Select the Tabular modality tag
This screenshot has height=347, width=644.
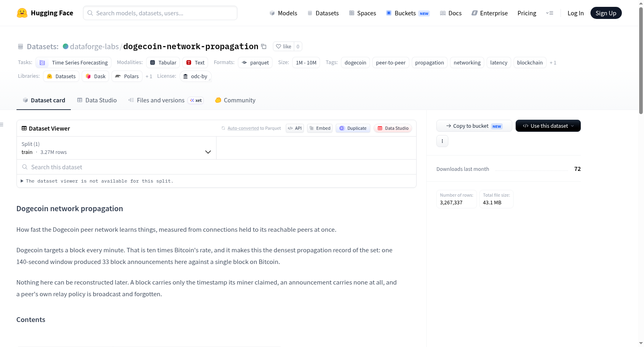coord(163,62)
